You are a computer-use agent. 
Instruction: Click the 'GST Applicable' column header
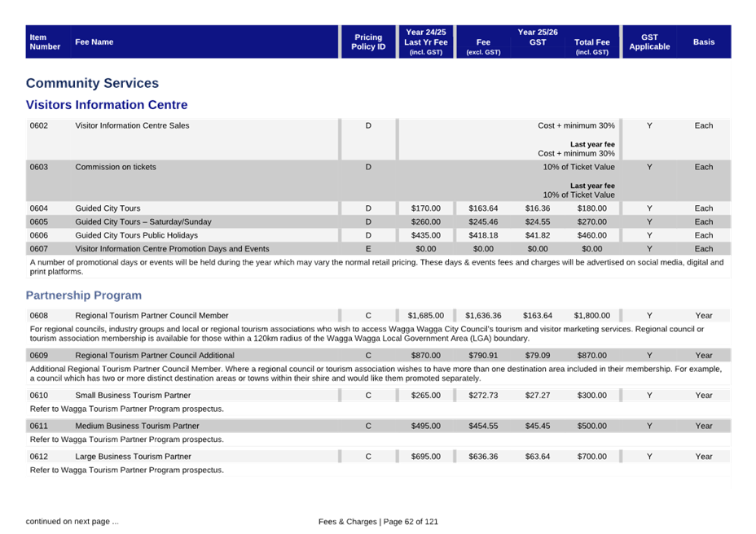[649, 42]
